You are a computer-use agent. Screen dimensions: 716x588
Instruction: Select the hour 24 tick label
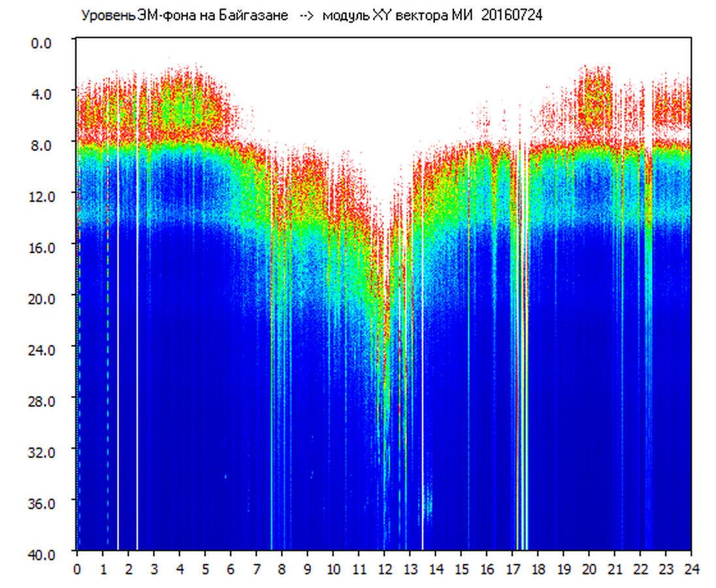(x=691, y=568)
